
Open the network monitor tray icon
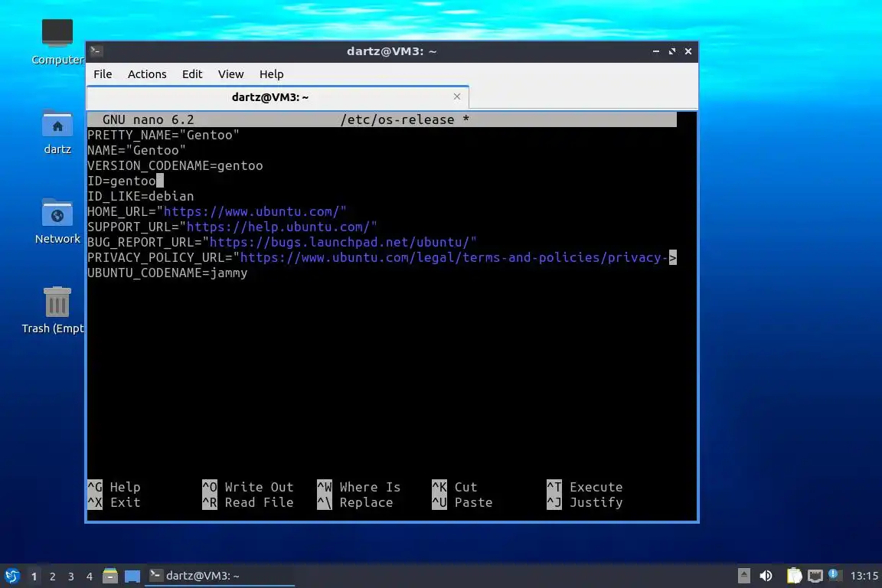815,576
